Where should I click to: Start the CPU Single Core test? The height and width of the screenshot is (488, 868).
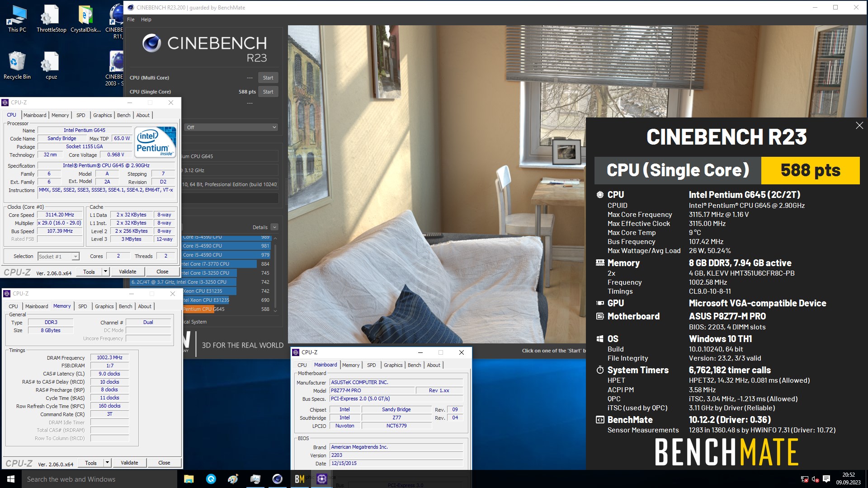pos(268,92)
